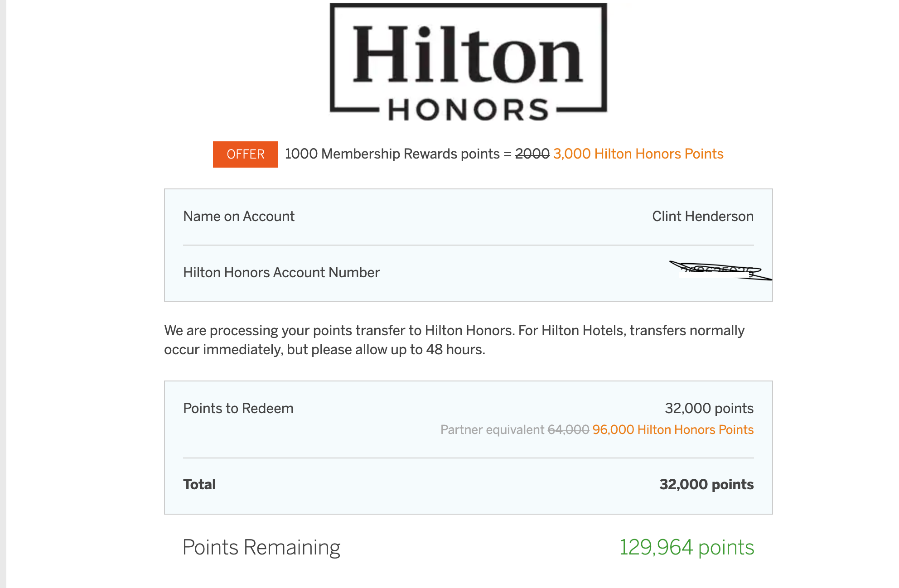This screenshot has height=588, width=899.
Task: Click the gray Partner equivalent text
Action: point(492,430)
